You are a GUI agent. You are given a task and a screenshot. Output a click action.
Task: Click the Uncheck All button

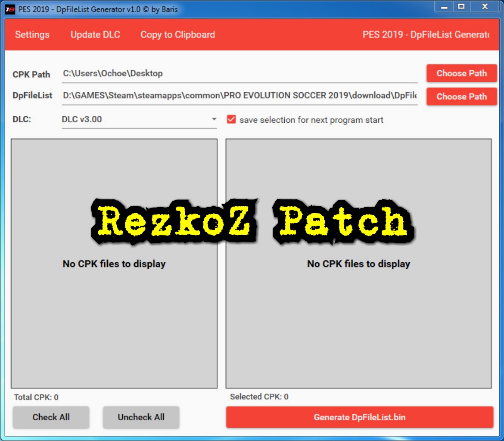[x=141, y=417]
